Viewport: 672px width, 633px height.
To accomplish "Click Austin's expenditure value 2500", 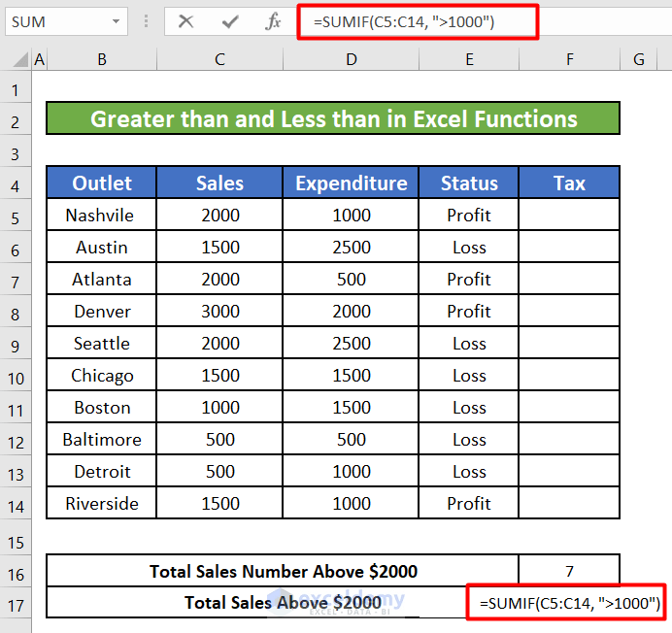I will click(x=351, y=247).
